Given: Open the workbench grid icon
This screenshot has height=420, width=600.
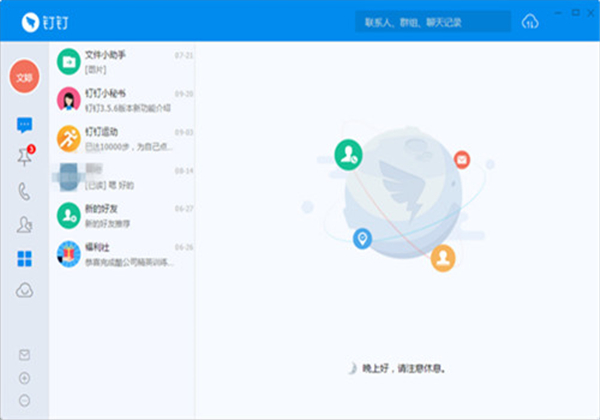Looking at the screenshot, I should coord(24,259).
